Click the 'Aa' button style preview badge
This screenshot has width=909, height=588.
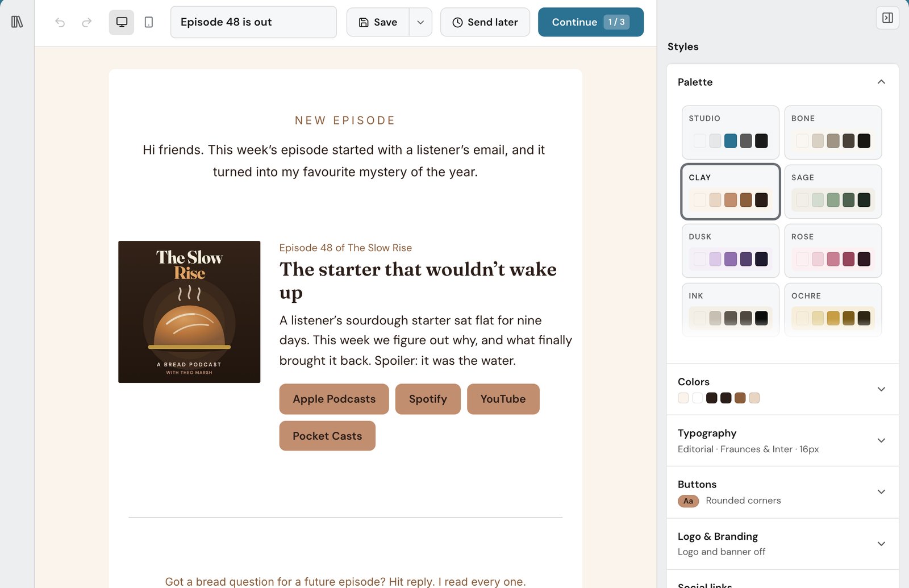[x=688, y=501]
